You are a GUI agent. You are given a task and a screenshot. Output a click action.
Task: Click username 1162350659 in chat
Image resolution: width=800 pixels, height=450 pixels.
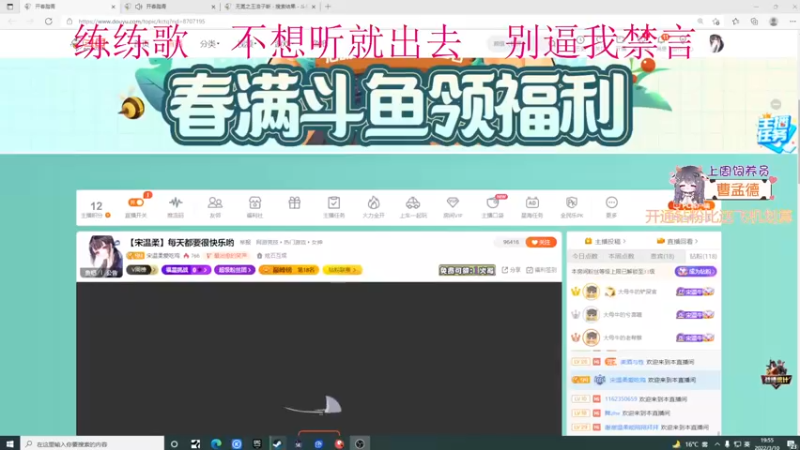point(620,399)
